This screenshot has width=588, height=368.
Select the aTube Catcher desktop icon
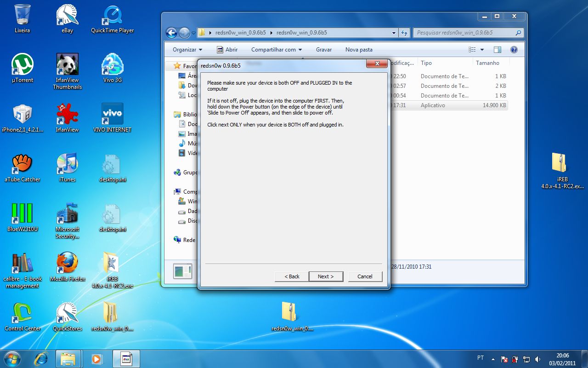(x=22, y=167)
